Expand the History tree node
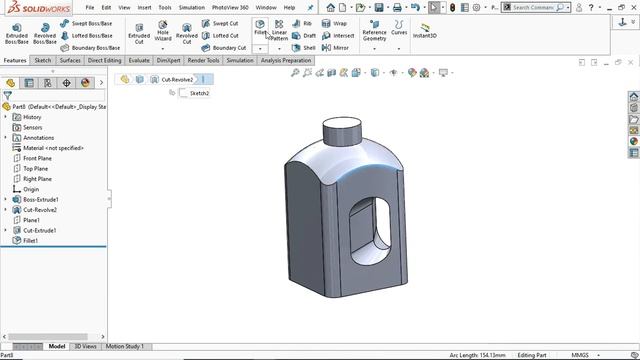The height and width of the screenshot is (360, 640). [x=6, y=117]
